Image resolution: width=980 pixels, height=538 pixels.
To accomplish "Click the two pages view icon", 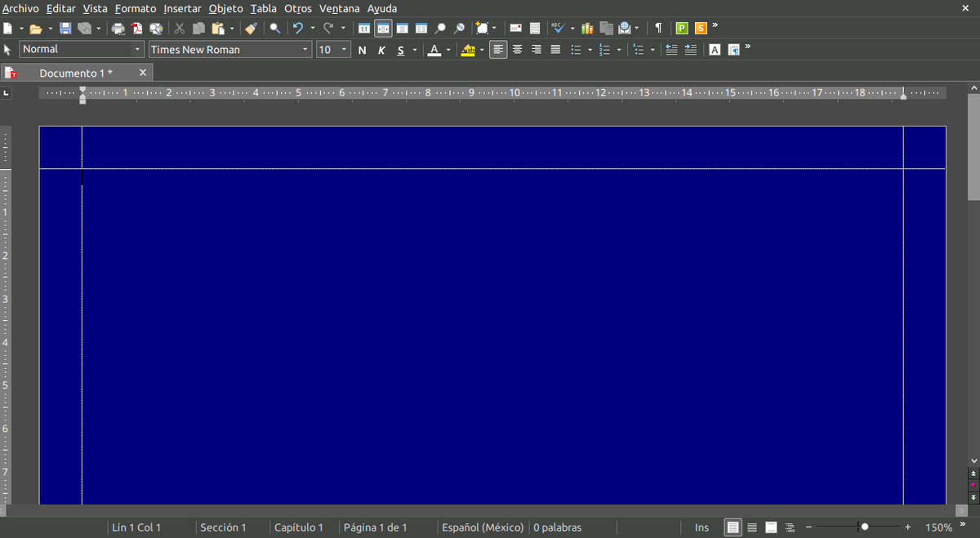I will pos(421,29).
